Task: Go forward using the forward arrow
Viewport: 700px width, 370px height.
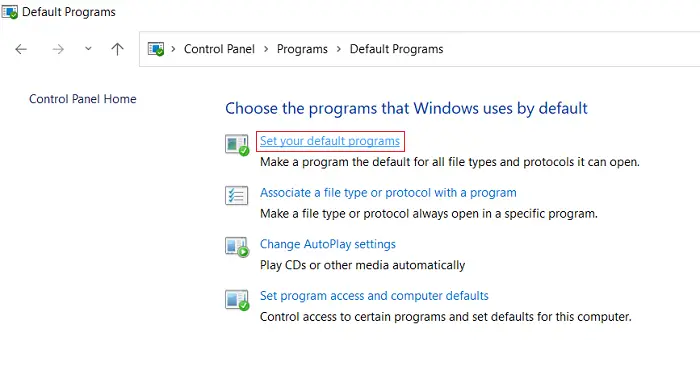Action: (58, 49)
